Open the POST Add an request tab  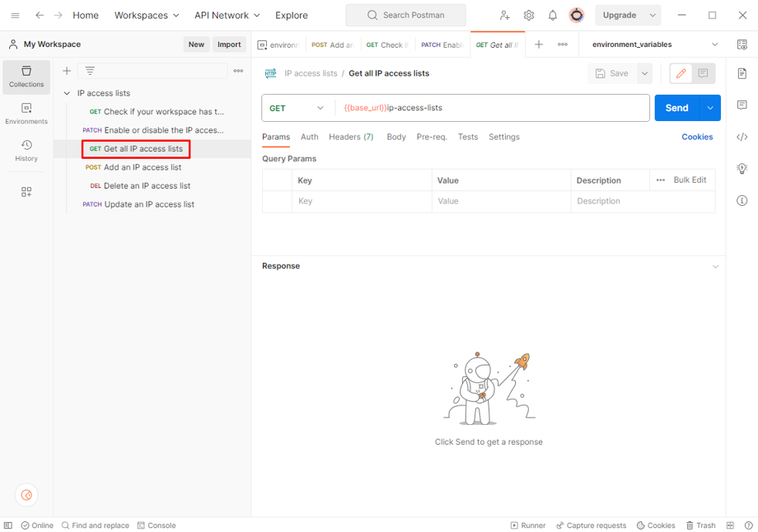pyautogui.click(x=333, y=44)
